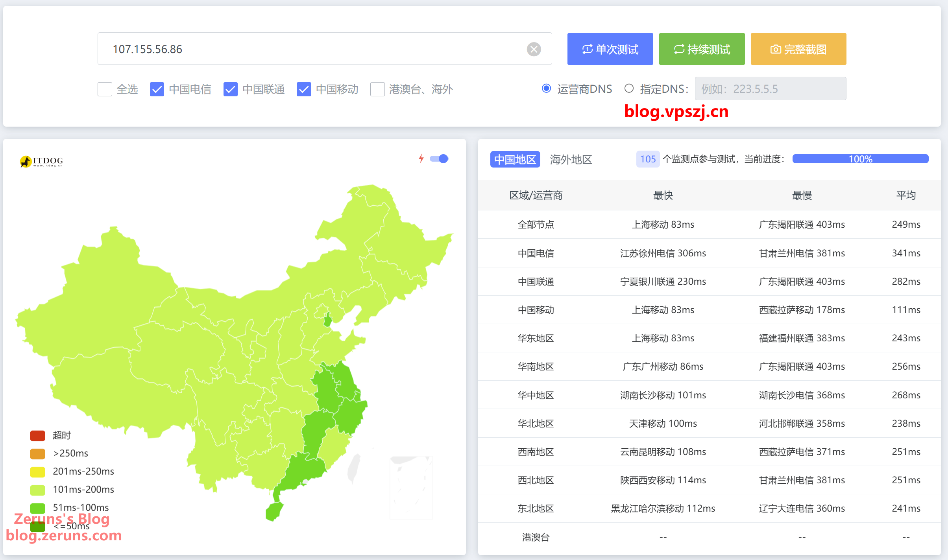Uncheck the 中国电信 checkbox
948x560 pixels.
(157, 89)
